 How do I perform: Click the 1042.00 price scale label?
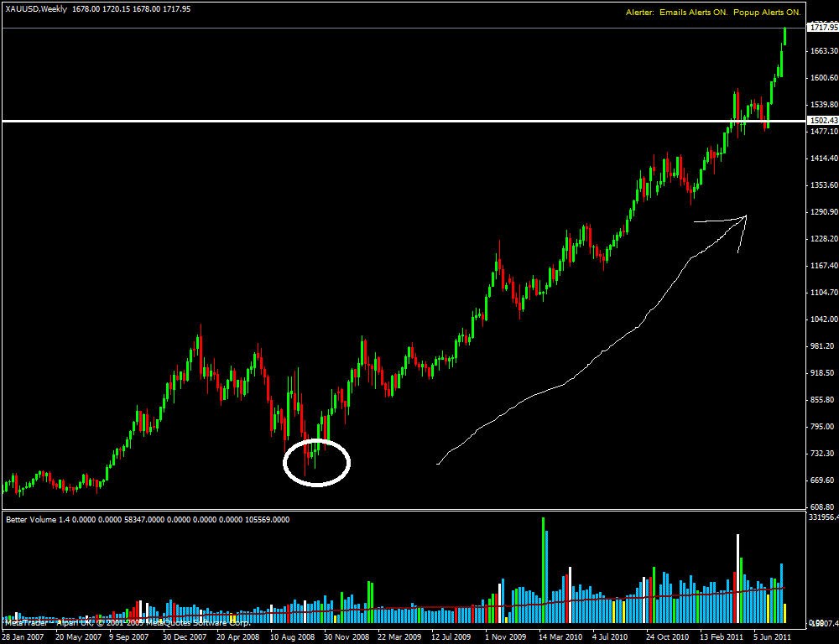tap(825, 319)
